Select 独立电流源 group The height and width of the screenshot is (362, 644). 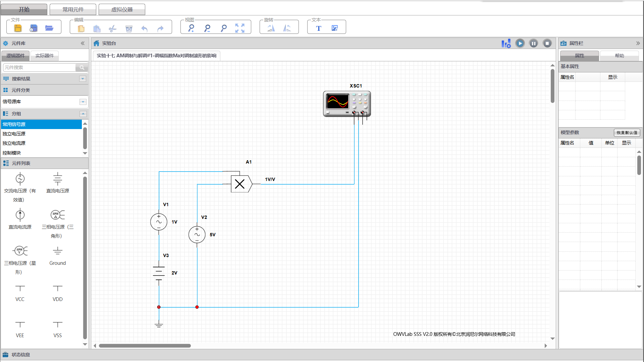coord(42,143)
